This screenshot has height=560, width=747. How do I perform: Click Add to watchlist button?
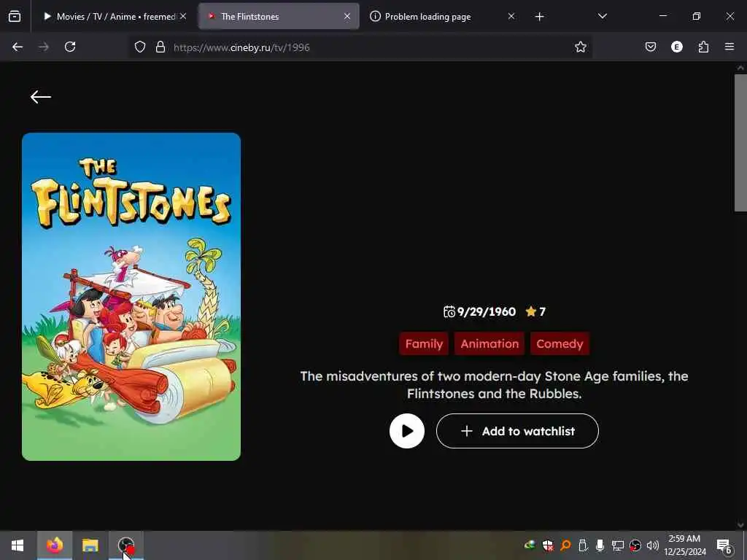pos(517,431)
